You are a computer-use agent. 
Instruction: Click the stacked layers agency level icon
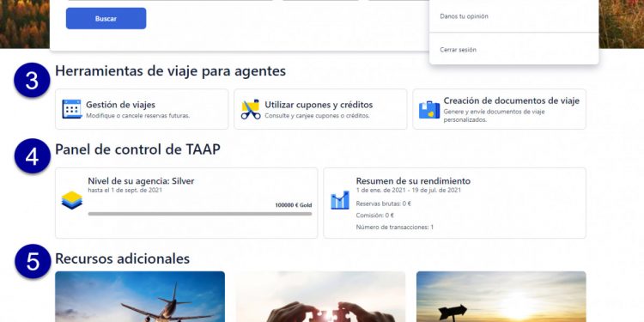(x=72, y=200)
